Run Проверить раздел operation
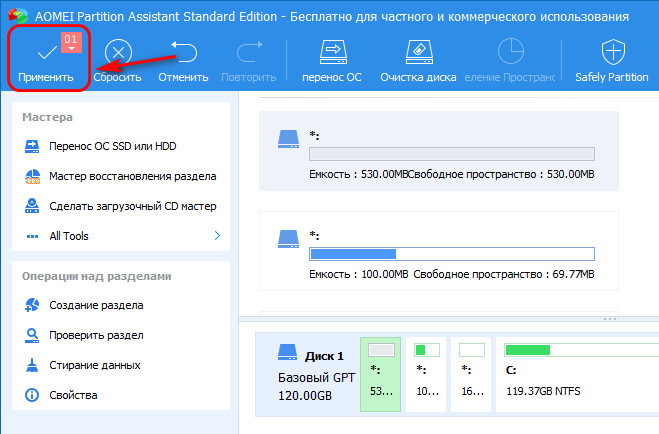 coord(84,335)
